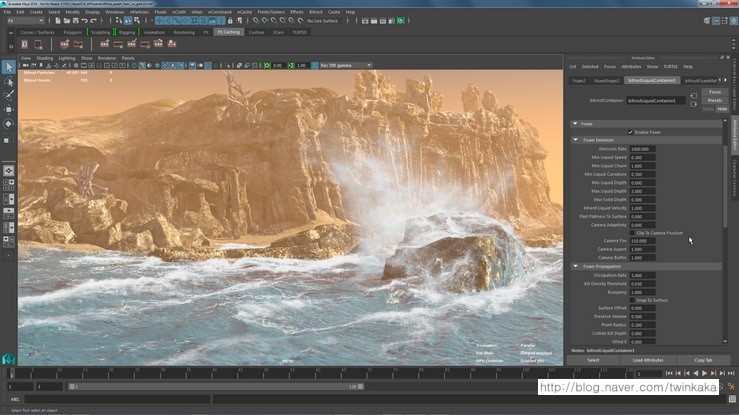Screen dimensions: 739x415
Task: Click the scroll-down arrow in Attribute Editor
Action: click(725, 342)
